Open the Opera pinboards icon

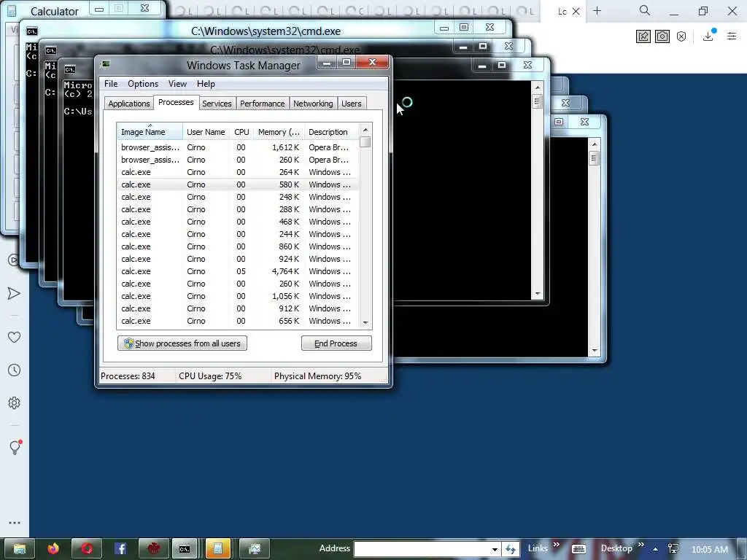coord(643,36)
